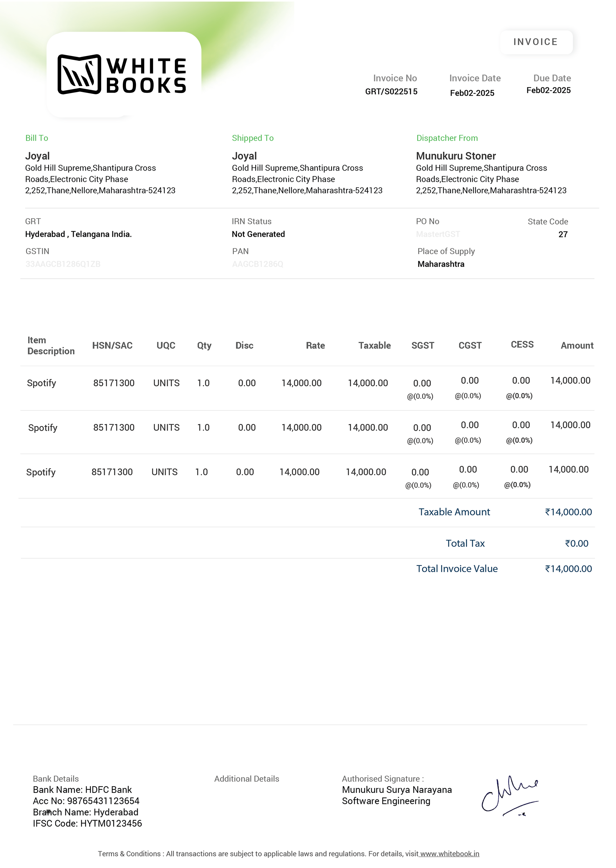The height and width of the screenshot is (868, 616).
Task: Click the HSN/SAC column header
Action: coord(112,345)
